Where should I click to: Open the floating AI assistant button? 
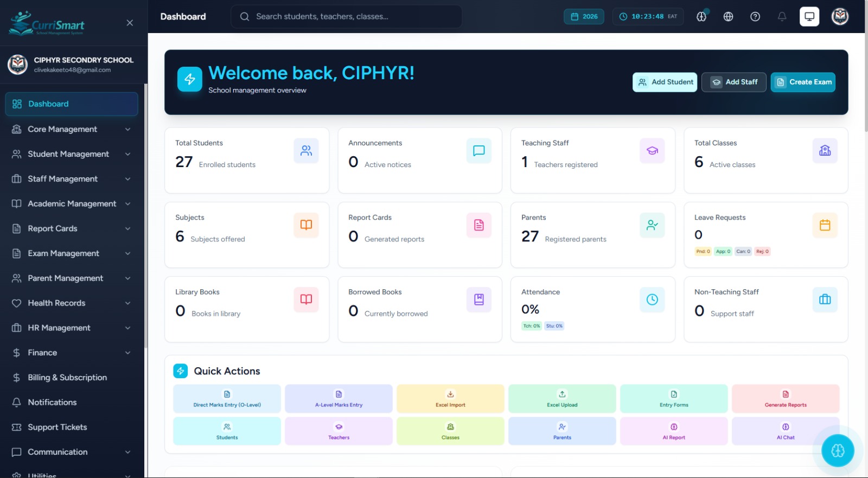[x=837, y=450]
